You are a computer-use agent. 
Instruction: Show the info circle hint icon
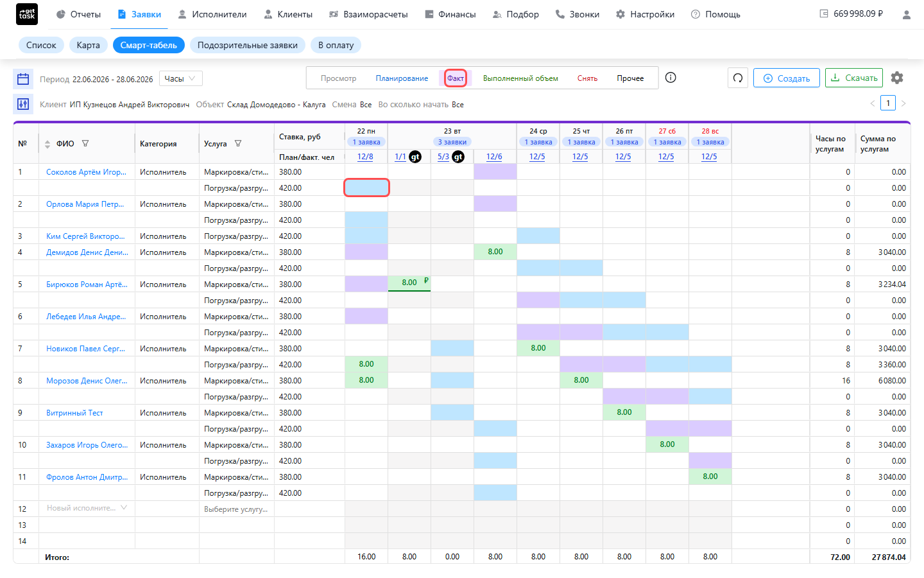(x=671, y=78)
